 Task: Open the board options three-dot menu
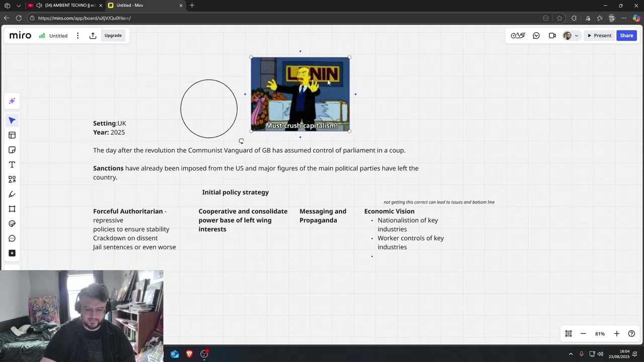77,36
